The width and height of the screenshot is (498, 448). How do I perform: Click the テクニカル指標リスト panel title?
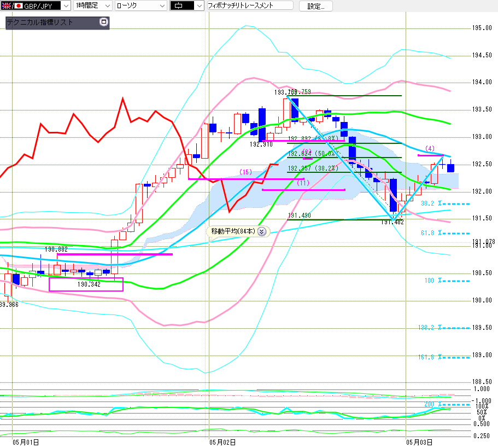pos(40,22)
